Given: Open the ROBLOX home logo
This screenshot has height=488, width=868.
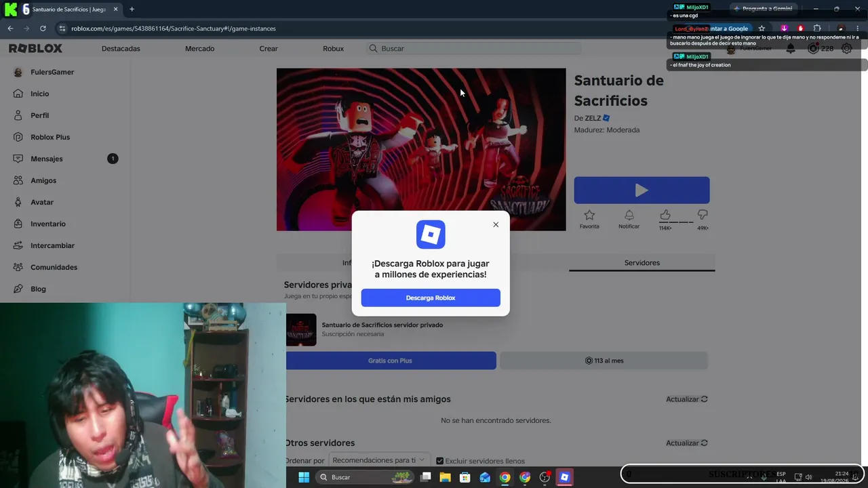Looking at the screenshot, I should pyautogui.click(x=35, y=48).
